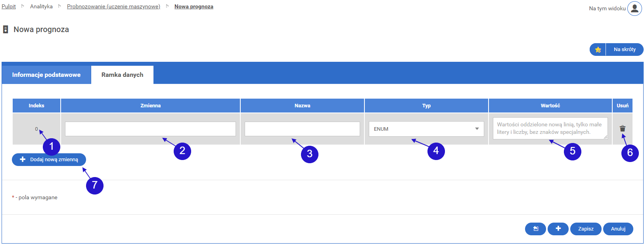644x244 pixels.
Task: Click into the Wartość text area
Action: (x=550, y=128)
